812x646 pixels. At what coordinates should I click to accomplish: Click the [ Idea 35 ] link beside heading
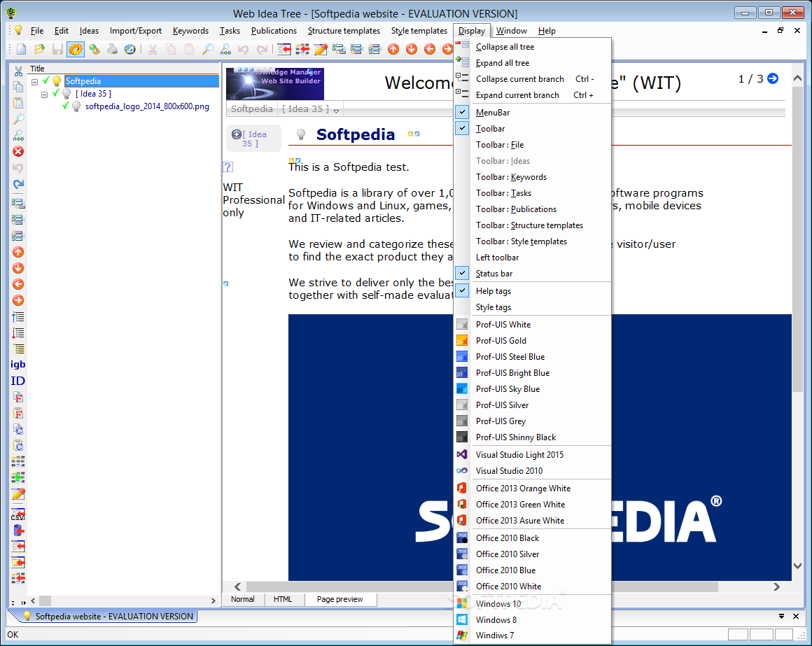tap(253, 139)
